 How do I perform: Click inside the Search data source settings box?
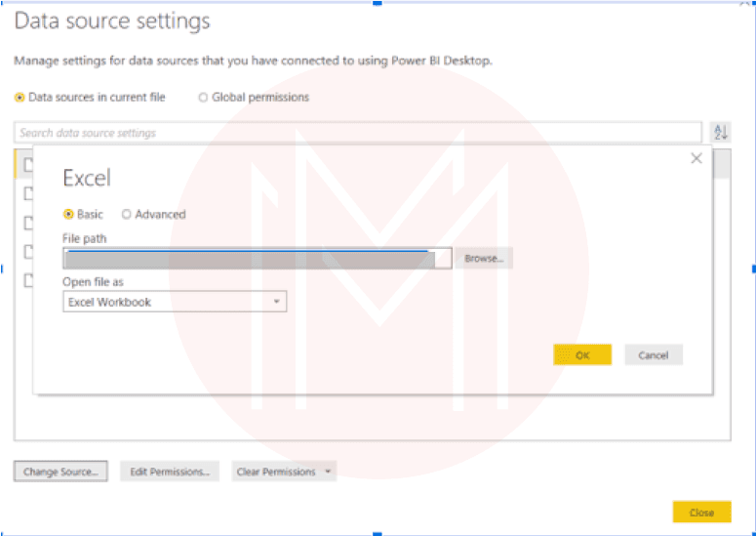[358, 133]
